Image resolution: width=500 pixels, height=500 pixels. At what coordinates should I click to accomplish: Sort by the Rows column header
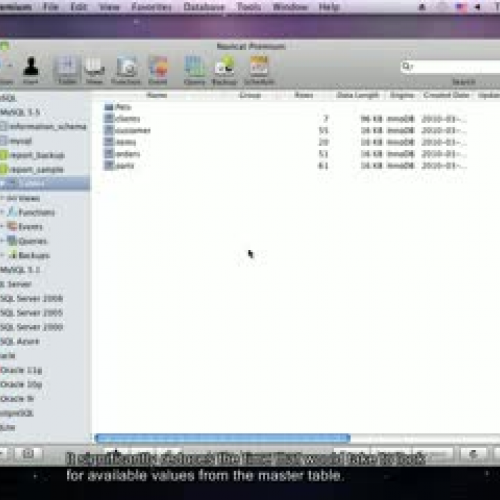click(x=304, y=95)
